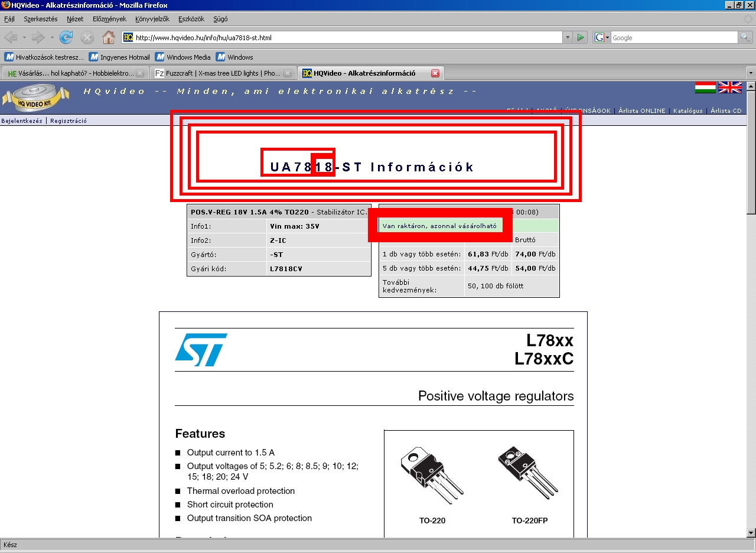Close the HQVideo - Alkatrészinformáció tab

pos(435,73)
